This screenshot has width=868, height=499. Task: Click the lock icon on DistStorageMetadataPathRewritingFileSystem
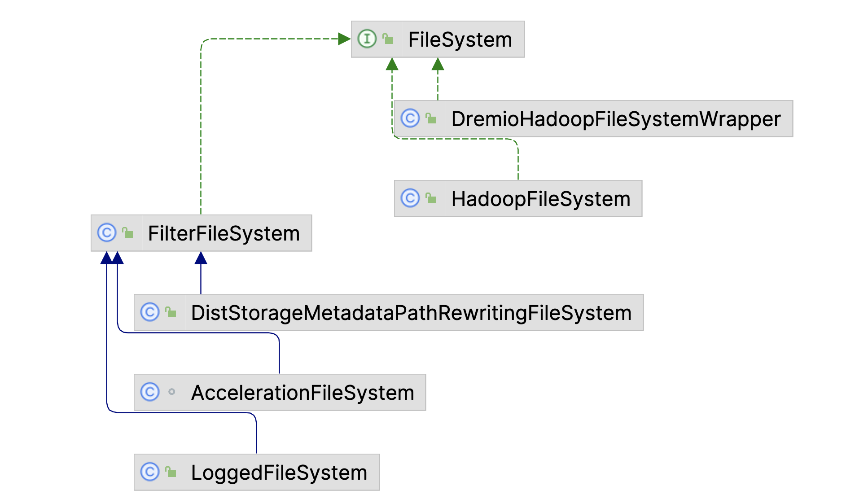[x=171, y=312]
